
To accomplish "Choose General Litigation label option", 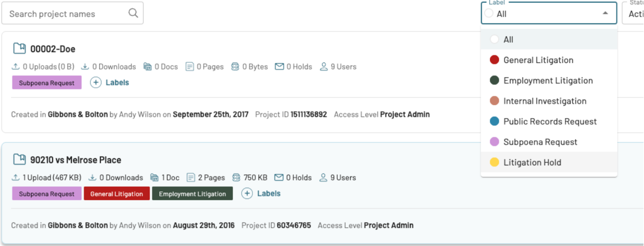I will pyautogui.click(x=549, y=60).
